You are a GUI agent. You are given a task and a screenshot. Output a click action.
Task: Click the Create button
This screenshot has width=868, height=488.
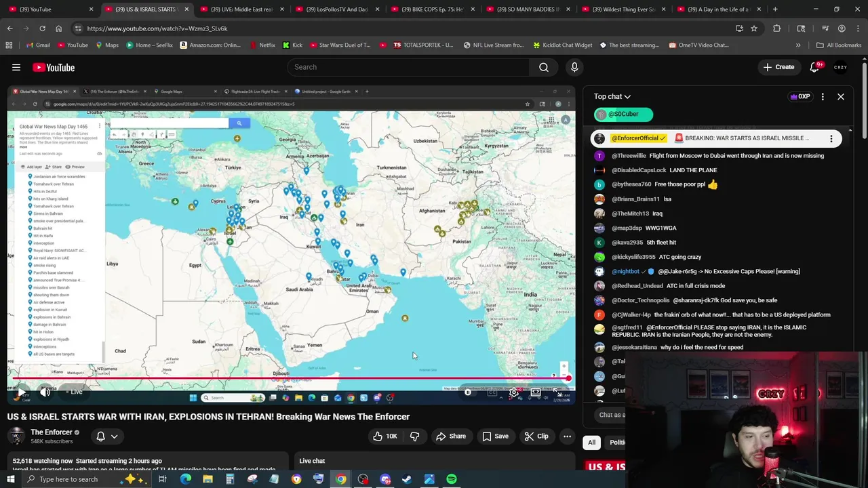[x=778, y=67]
